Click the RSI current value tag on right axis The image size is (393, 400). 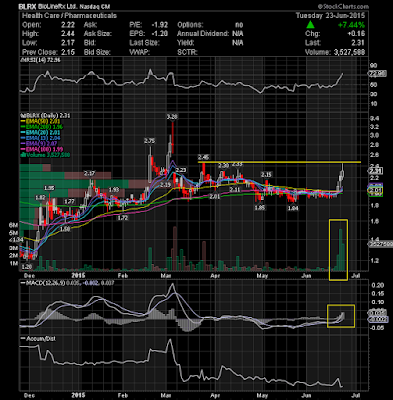click(x=377, y=74)
